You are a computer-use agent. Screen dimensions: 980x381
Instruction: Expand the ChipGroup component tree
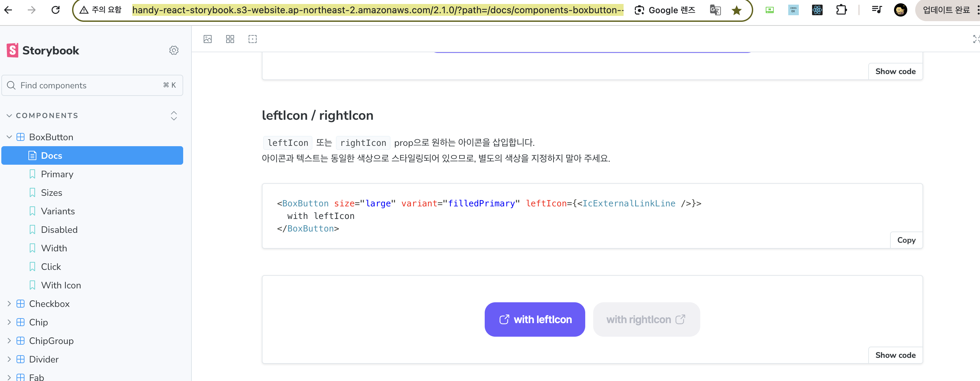click(9, 341)
